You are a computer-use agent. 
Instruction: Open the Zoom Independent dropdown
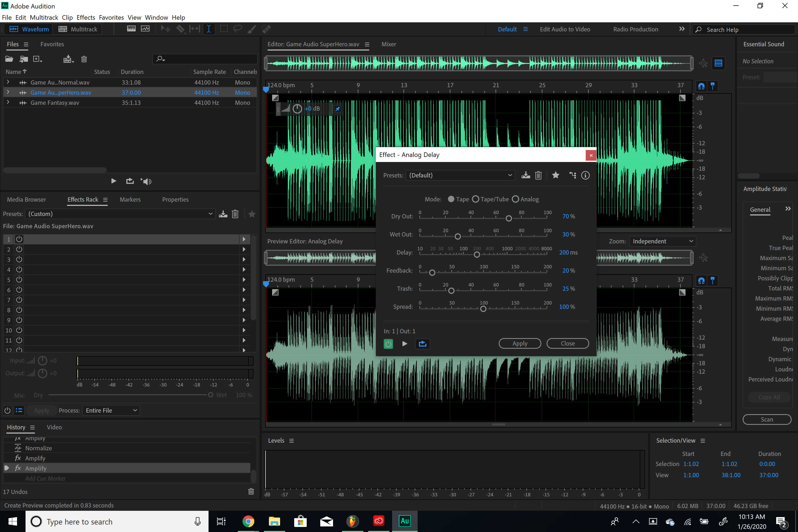(x=662, y=241)
